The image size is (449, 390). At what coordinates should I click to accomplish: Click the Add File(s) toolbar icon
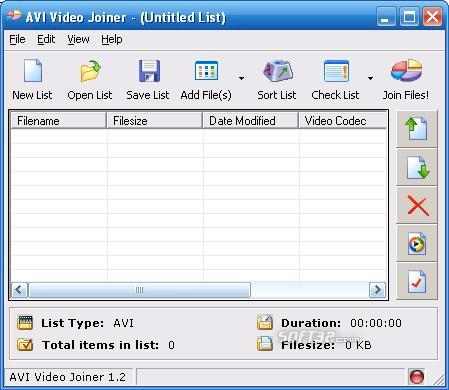click(x=206, y=71)
